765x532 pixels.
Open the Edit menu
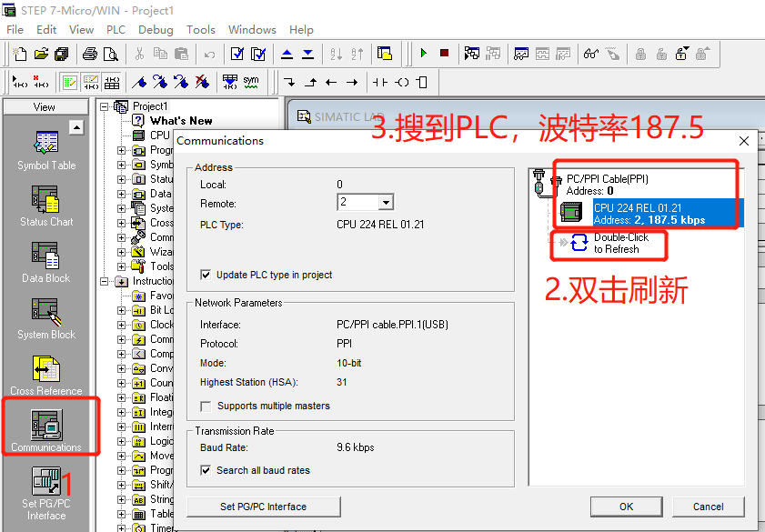pyautogui.click(x=46, y=30)
